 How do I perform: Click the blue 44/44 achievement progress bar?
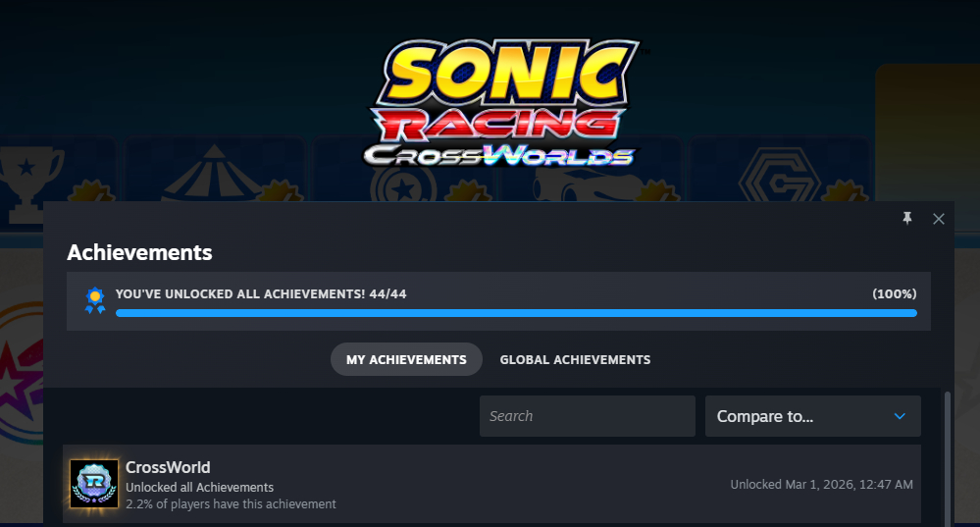[516, 313]
